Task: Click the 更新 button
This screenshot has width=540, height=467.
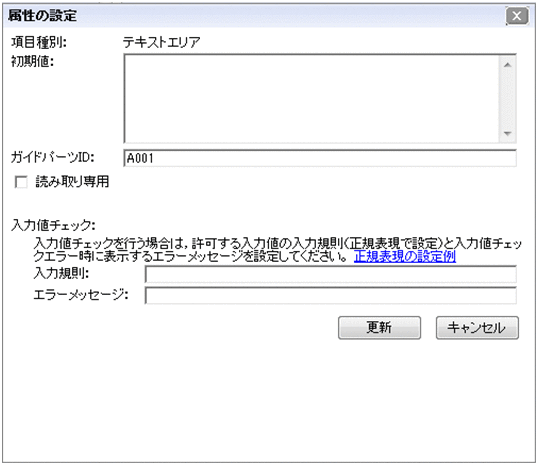Action: (379, 328)
